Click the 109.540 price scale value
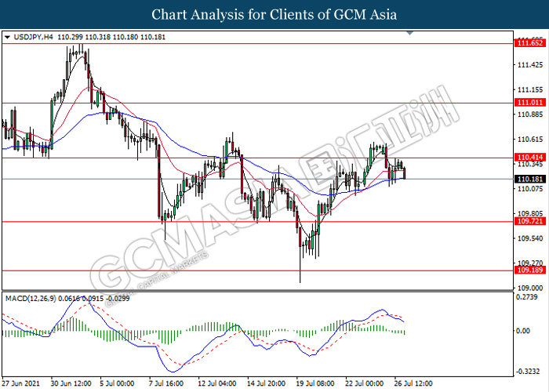This screenshot has height=392, width=549. click(x=530, y=238)
